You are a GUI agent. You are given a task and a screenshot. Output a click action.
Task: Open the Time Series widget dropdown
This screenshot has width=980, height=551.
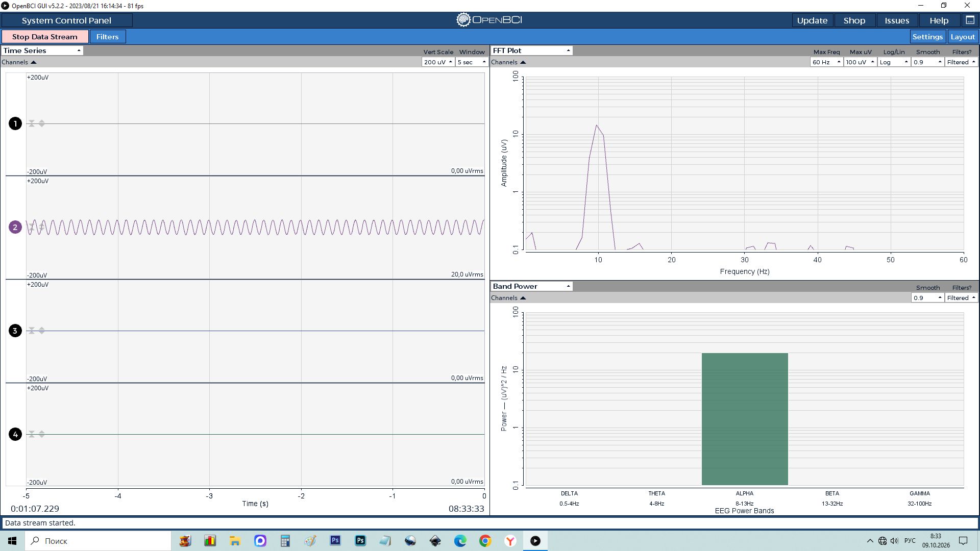[x=42, y=51]
